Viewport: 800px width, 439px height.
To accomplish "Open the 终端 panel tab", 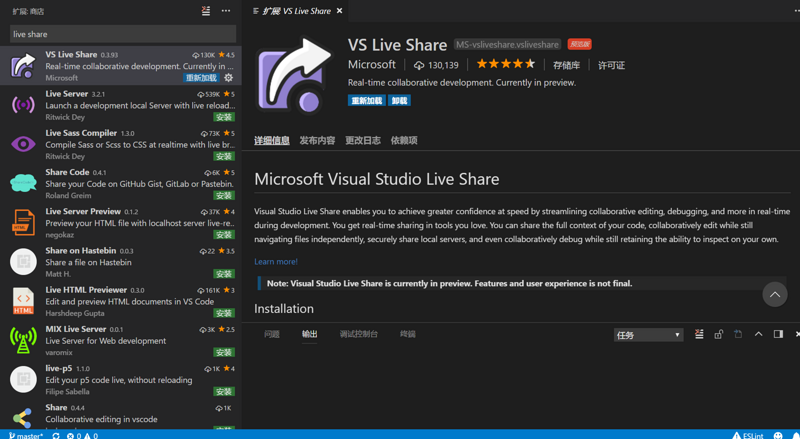I will 408,334.
